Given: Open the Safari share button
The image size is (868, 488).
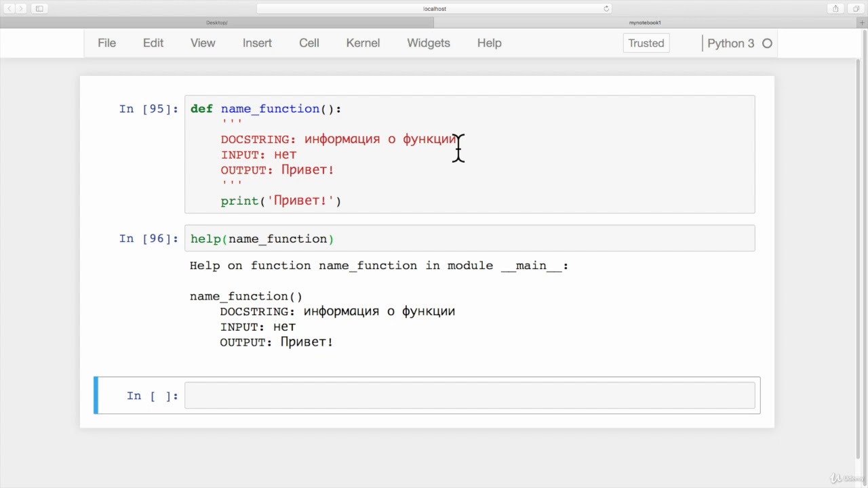Looking at the screenshot, I should click(835, 8).
